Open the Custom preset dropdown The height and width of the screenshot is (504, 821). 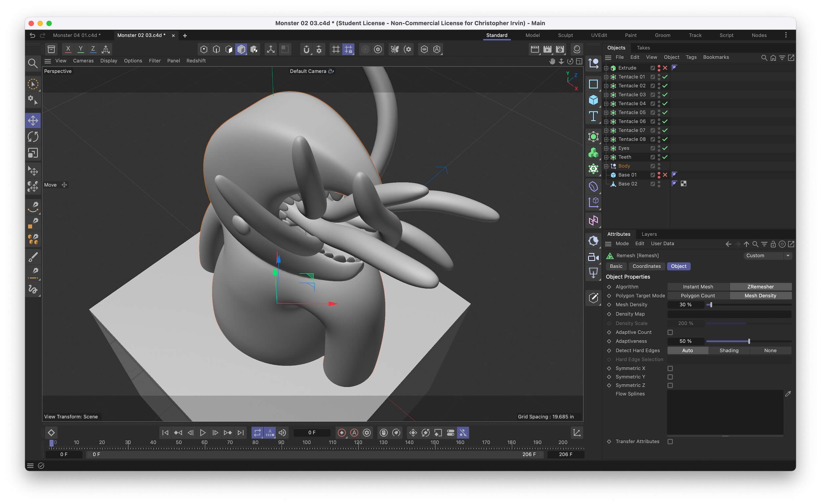pyautogui.click(x=767, y=256)
